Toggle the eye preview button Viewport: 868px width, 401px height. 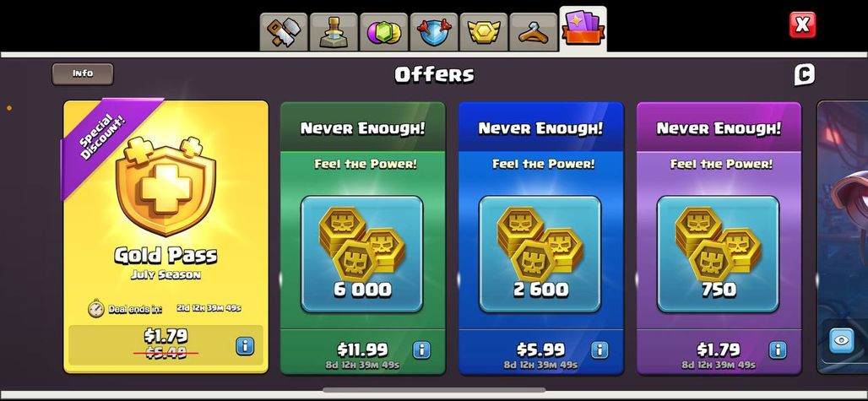coord(842,341)
